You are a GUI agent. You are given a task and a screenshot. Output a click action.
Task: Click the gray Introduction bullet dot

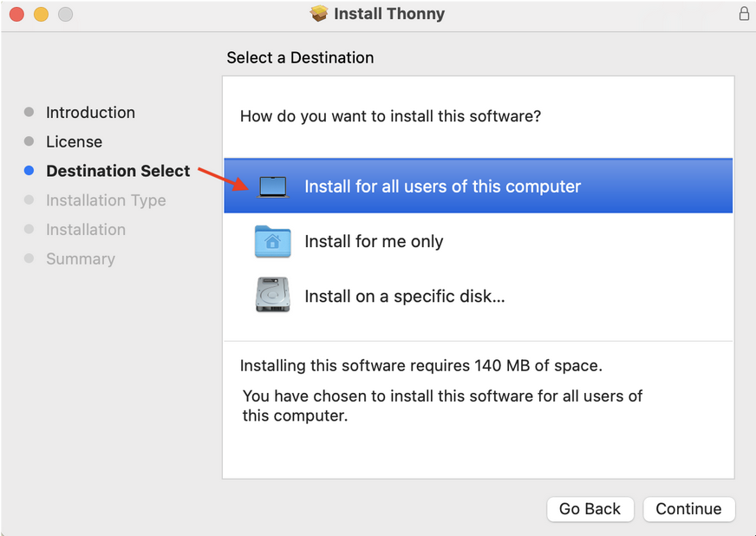point(29,112)
